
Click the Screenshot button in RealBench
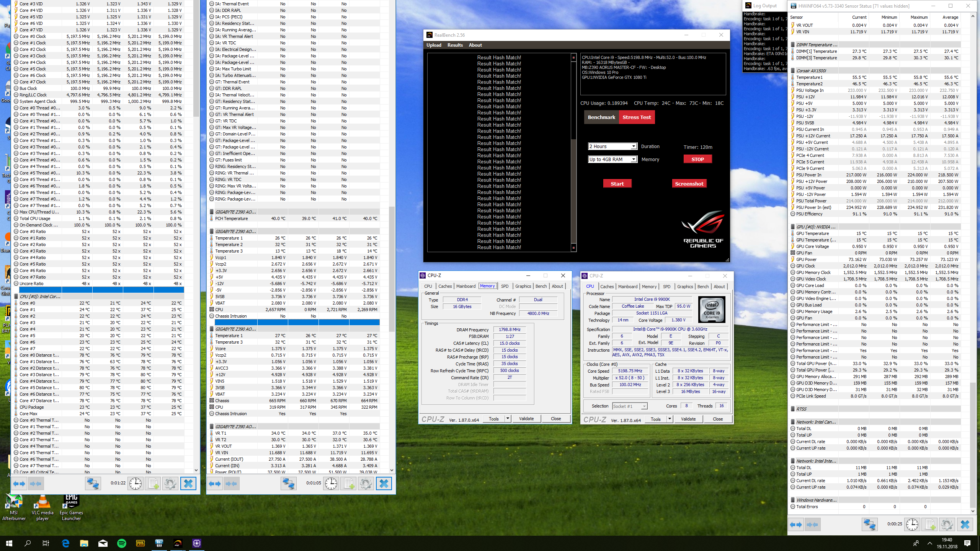coord(689,184)
